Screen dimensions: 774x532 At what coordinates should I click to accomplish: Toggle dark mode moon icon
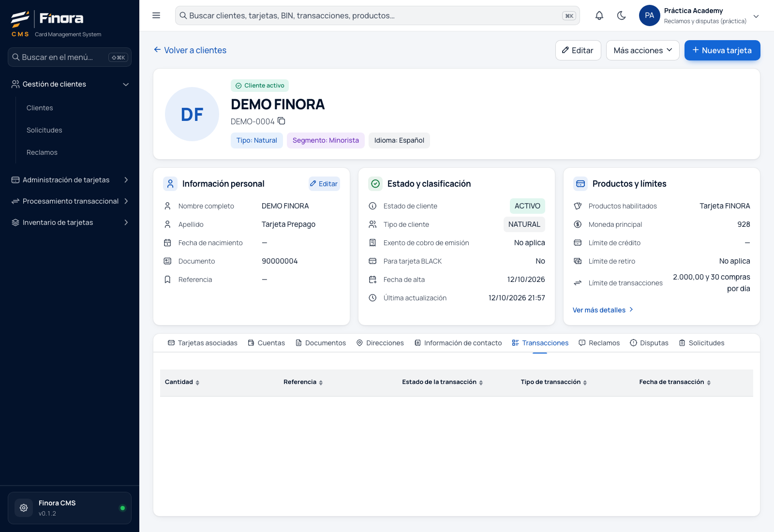622,15
